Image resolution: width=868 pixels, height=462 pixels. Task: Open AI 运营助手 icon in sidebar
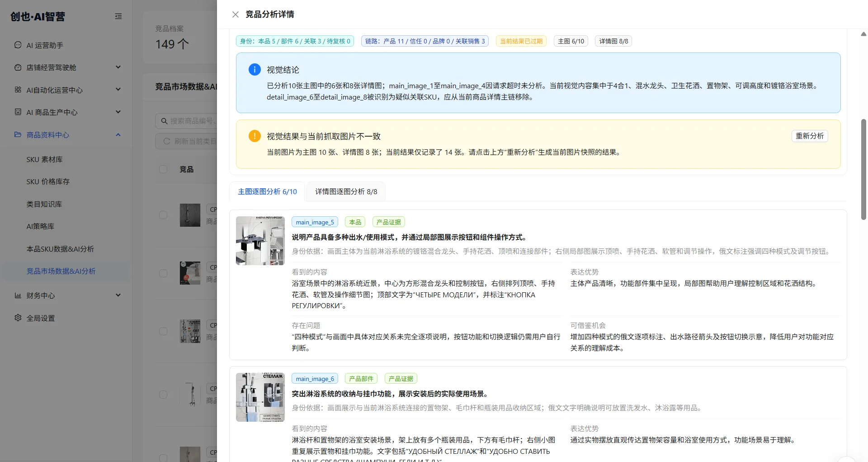click(x=18, y=45)
